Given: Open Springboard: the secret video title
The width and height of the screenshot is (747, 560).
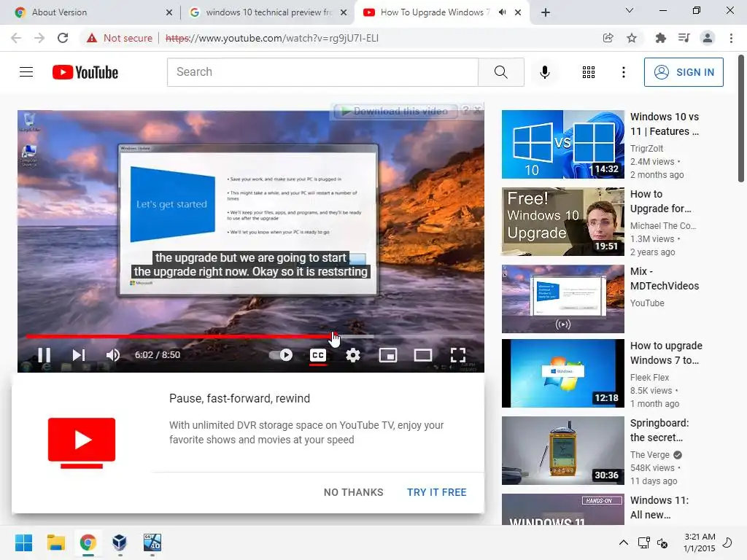Looking at the screenshot, I should [x=659, y=430].
